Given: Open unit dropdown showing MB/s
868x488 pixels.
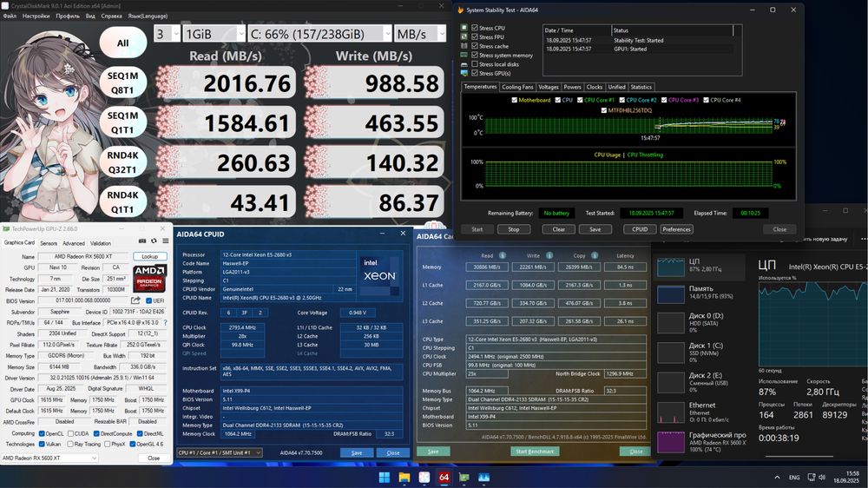Looking at the screenshot, I should 420,34.
